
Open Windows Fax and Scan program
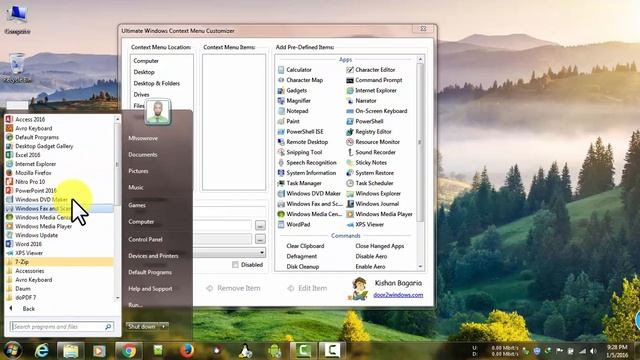59,209
